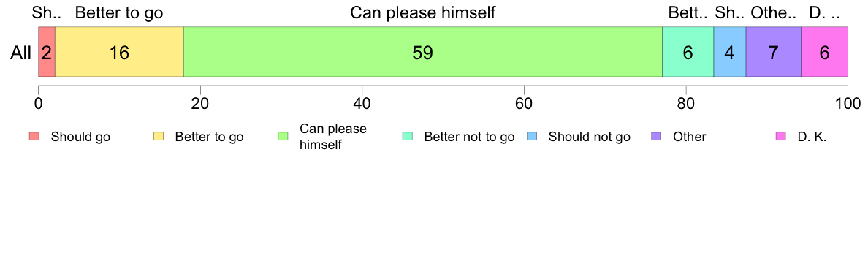The height and width of the screenshot is (269, 868).
Task: Click the 'Better not to go' legend text
Action: [469, 137]
